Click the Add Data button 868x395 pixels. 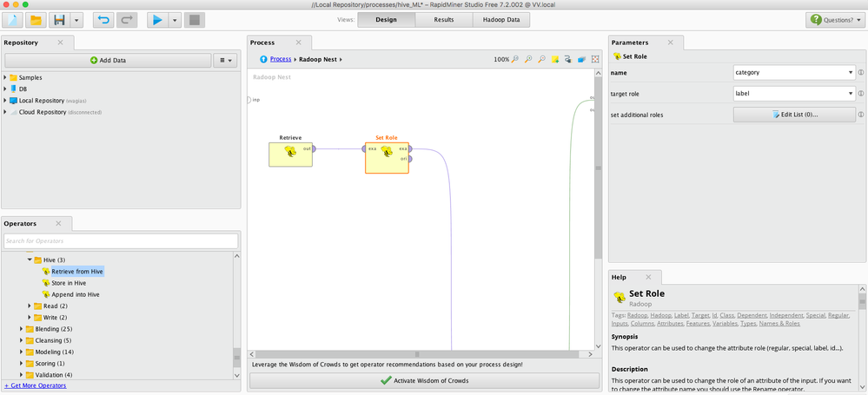point(108,60)
